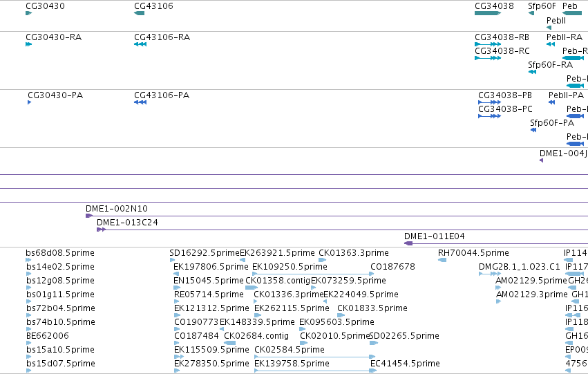Select EST EK115509.5prime
The width and height of the screenshot is (588, 374).
[211, 350]
